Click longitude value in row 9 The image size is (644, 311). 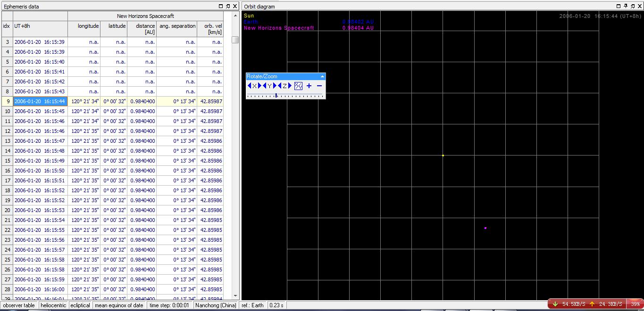tap(84, 101)
